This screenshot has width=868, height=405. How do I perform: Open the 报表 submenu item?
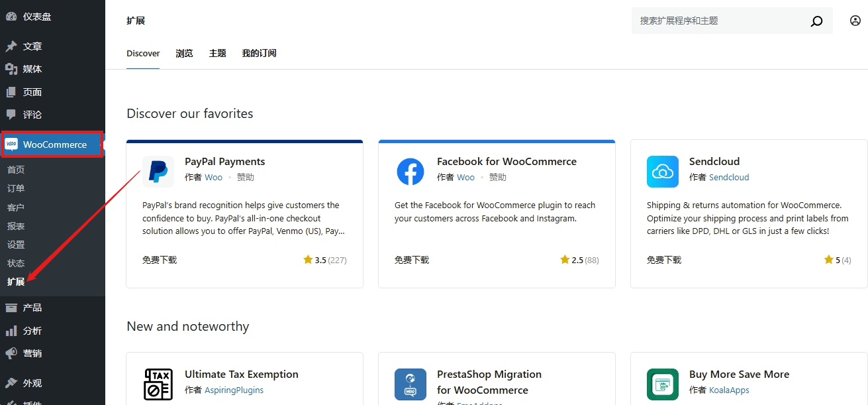point(16,226)
